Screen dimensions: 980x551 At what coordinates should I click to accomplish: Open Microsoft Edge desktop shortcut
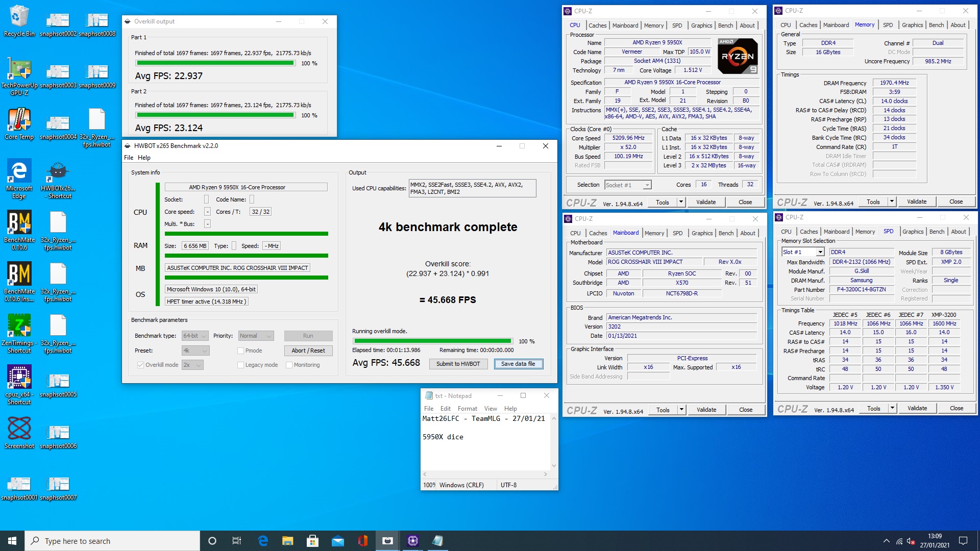19,179
